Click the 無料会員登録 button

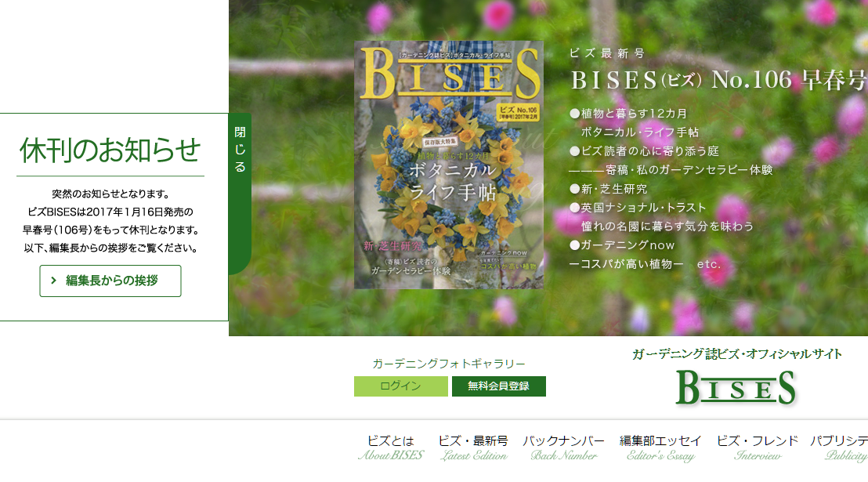499,386
